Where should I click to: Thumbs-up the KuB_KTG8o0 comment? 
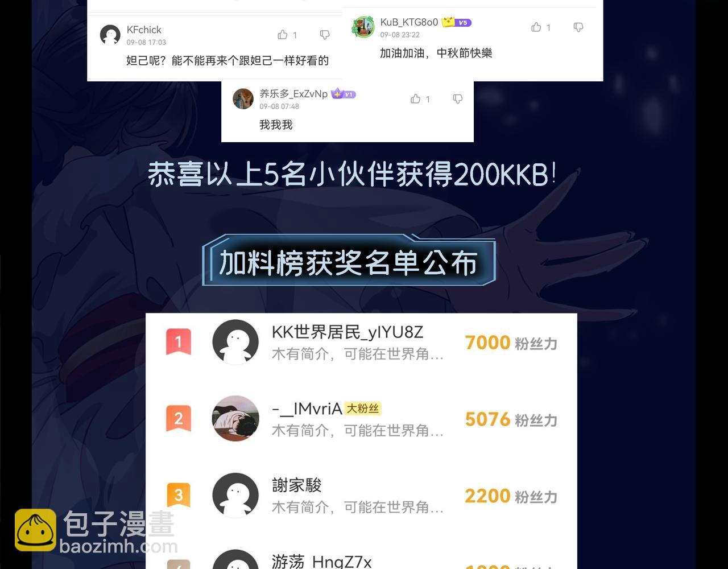tap(536, 27)
